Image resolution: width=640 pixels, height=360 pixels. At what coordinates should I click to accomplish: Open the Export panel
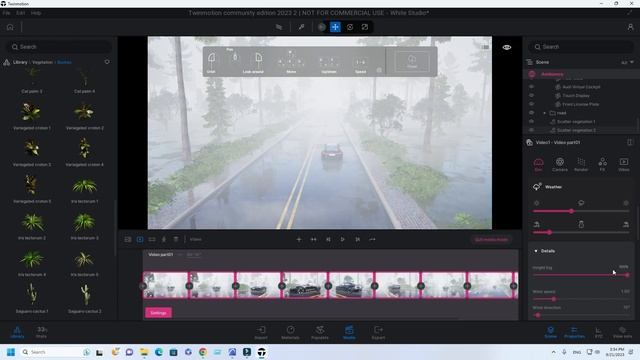coord(378,332)
